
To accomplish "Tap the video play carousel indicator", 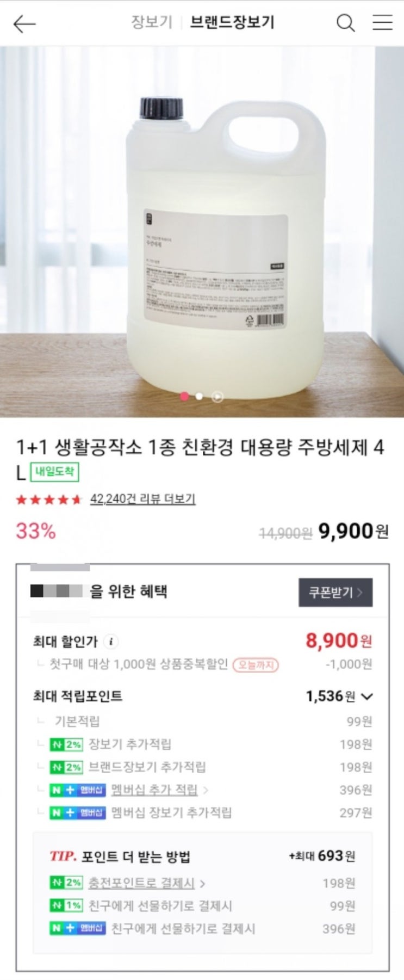I will pyautogui.click(x=217, y=397).
